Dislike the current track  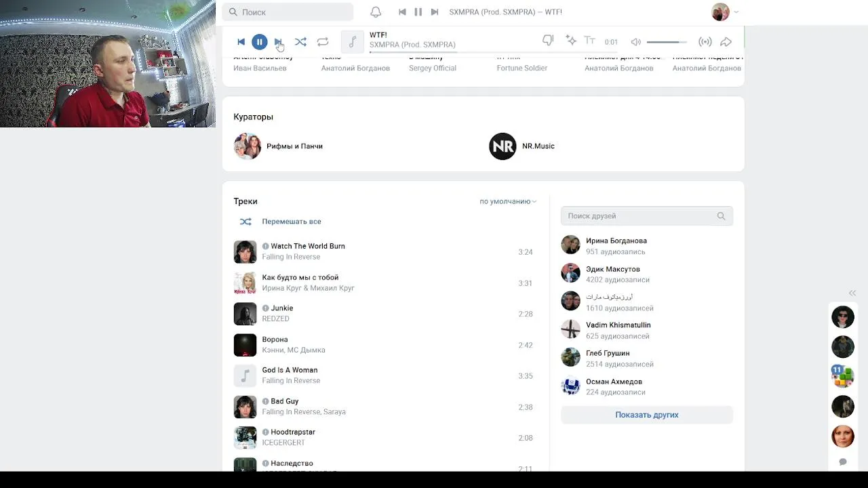pyautogui.click(x=548, y=41)
